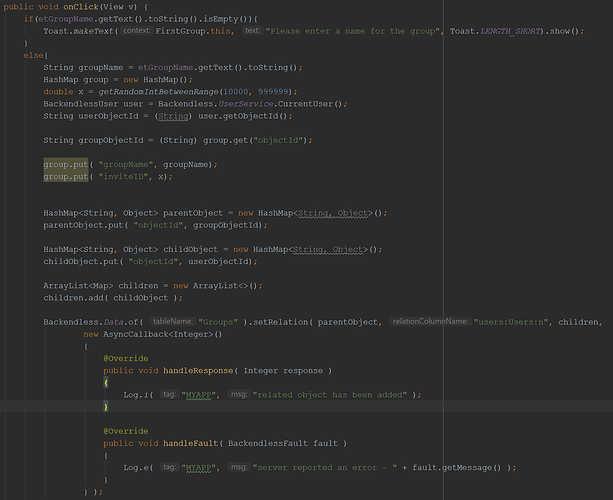Click the BackendlessUser type name
The image size is (613, 500).
tap(81, 104)
